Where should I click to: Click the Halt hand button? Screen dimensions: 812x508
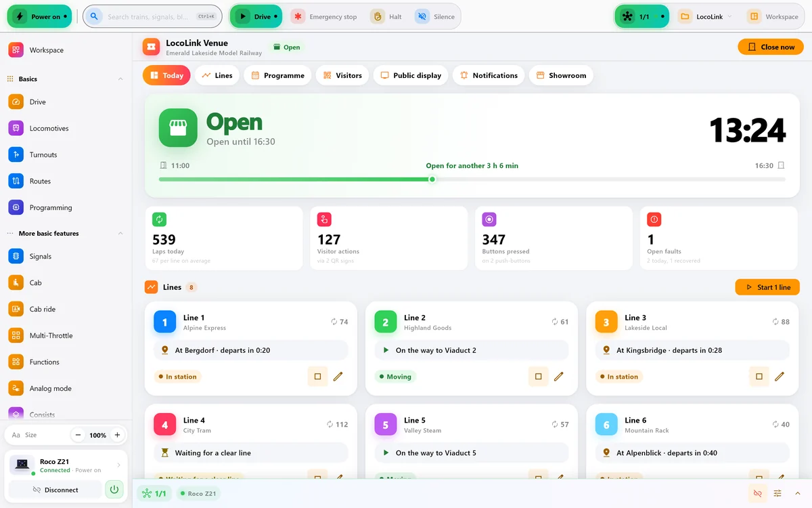(x=387, y=16)
